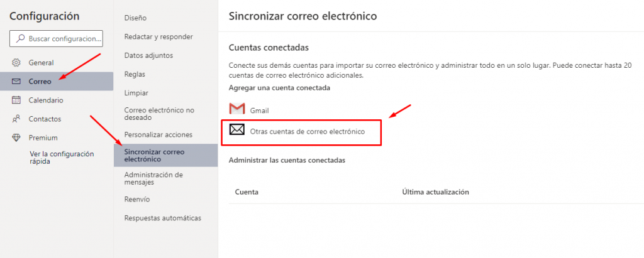Open Datos adjuntos settings
Viewport: 644px width, 258px height.
148,55
